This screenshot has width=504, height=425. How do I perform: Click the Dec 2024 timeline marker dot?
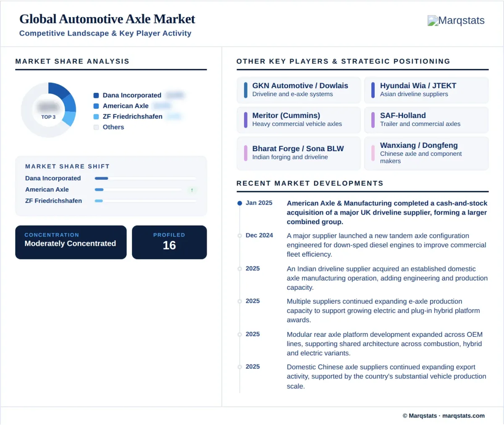coord(240,236)
